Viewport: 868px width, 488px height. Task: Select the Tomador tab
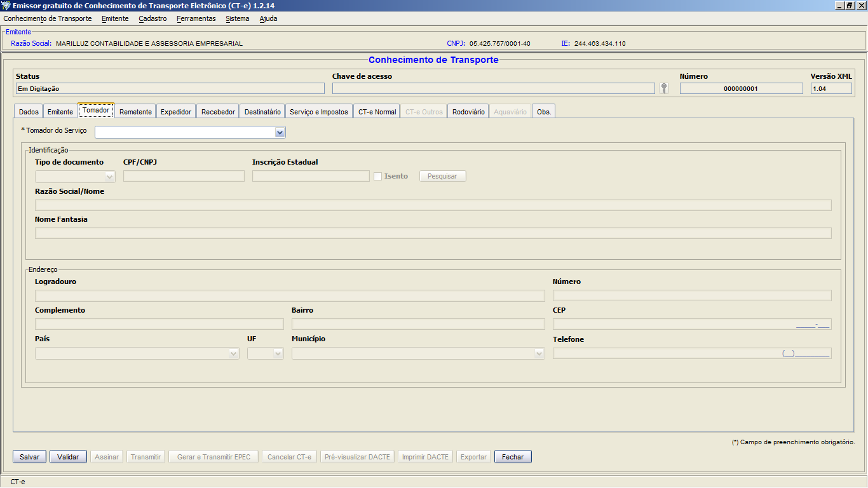click(96, 111)
